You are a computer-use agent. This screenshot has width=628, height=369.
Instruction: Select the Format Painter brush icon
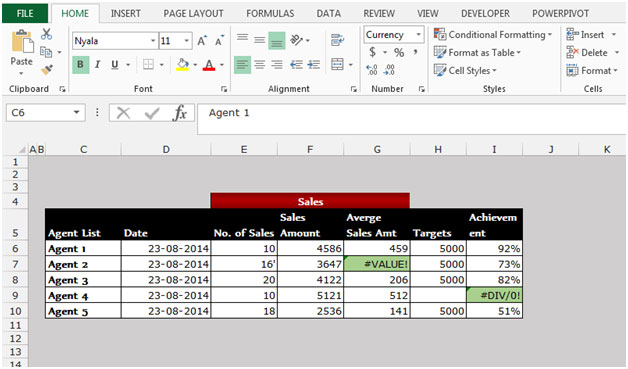tap(46, 70)
